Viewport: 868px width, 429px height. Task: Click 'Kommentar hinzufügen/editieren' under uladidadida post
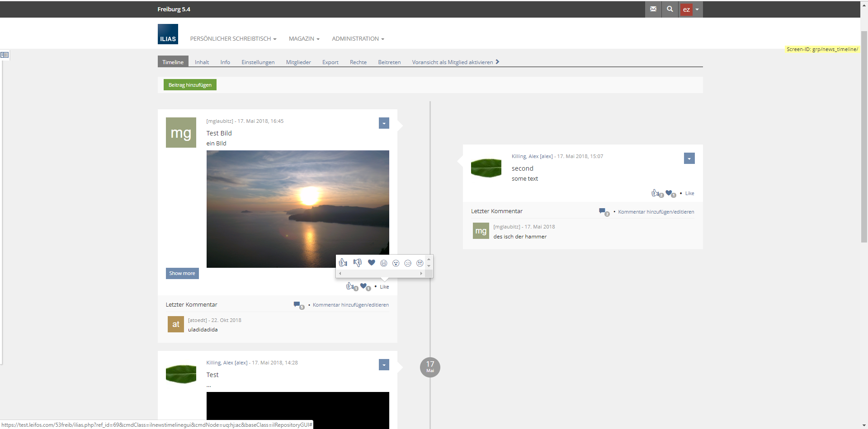click(x=350, y=305)
